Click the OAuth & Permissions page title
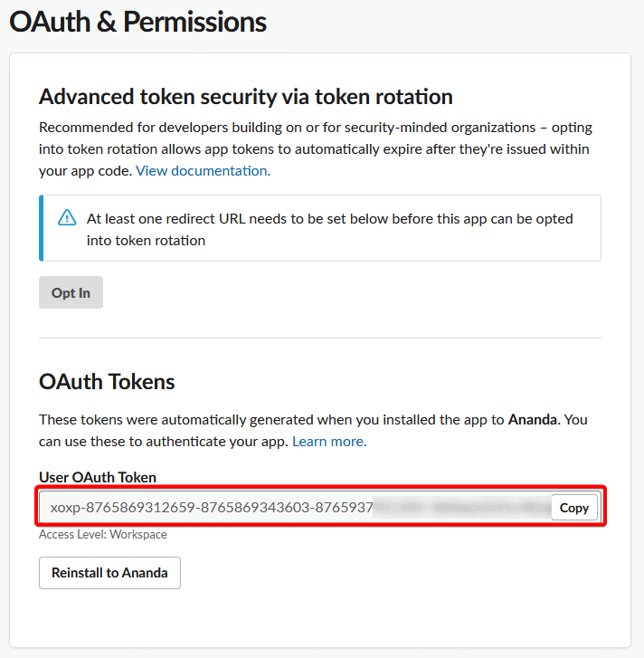Screen dimensions: 644x658 pyautogui.click(x=137, y=22)
